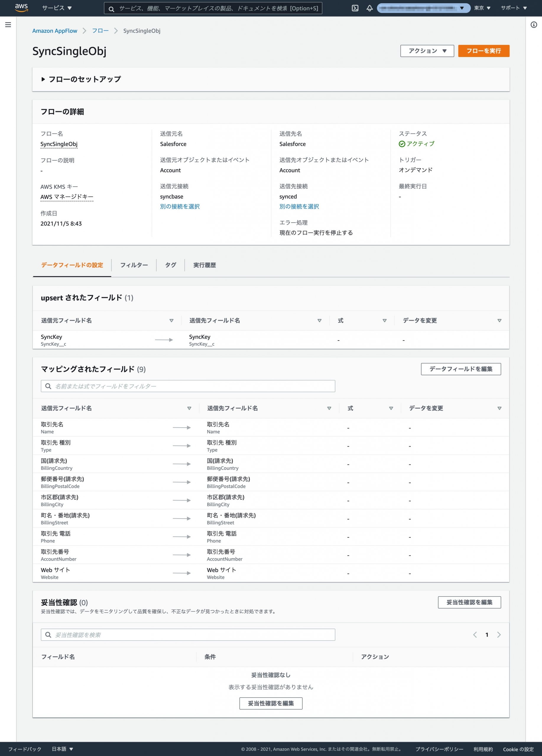Sort upsert table by 送信元フィールド名 arrow

pos(171,320)
